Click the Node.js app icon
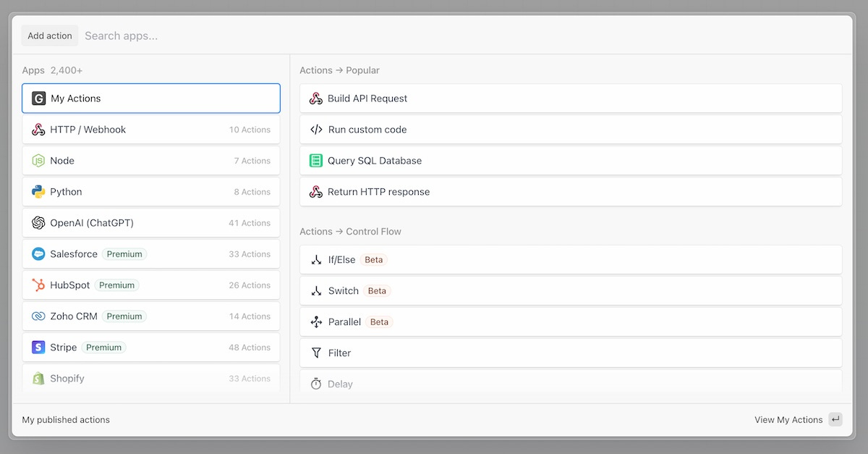 coord(38,161)
